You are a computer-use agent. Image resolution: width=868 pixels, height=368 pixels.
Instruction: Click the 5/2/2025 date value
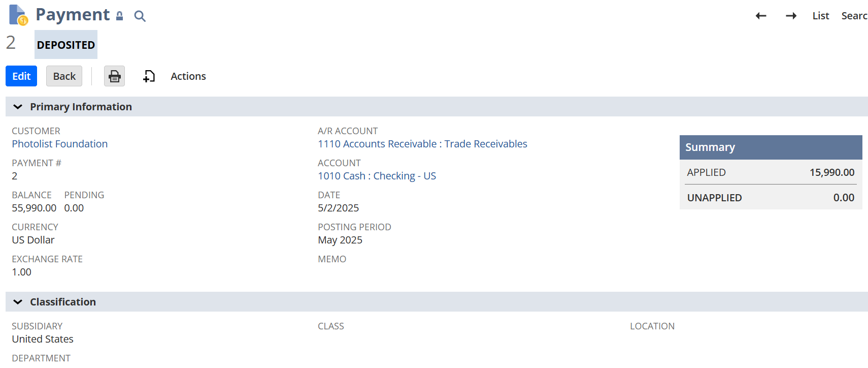(x=338, y=208)
